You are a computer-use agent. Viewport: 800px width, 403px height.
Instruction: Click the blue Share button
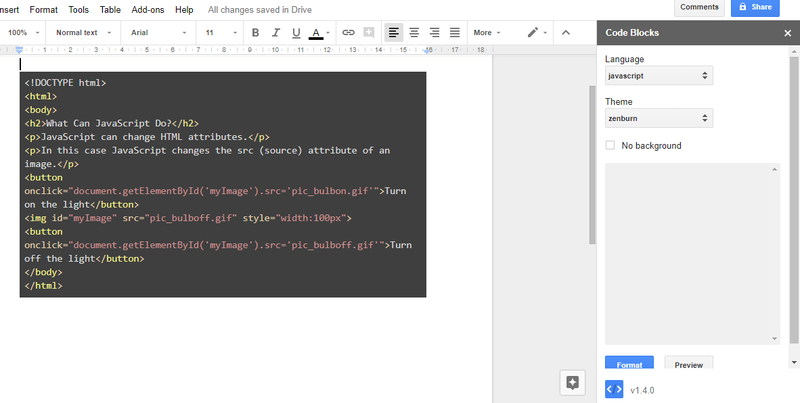755,7
